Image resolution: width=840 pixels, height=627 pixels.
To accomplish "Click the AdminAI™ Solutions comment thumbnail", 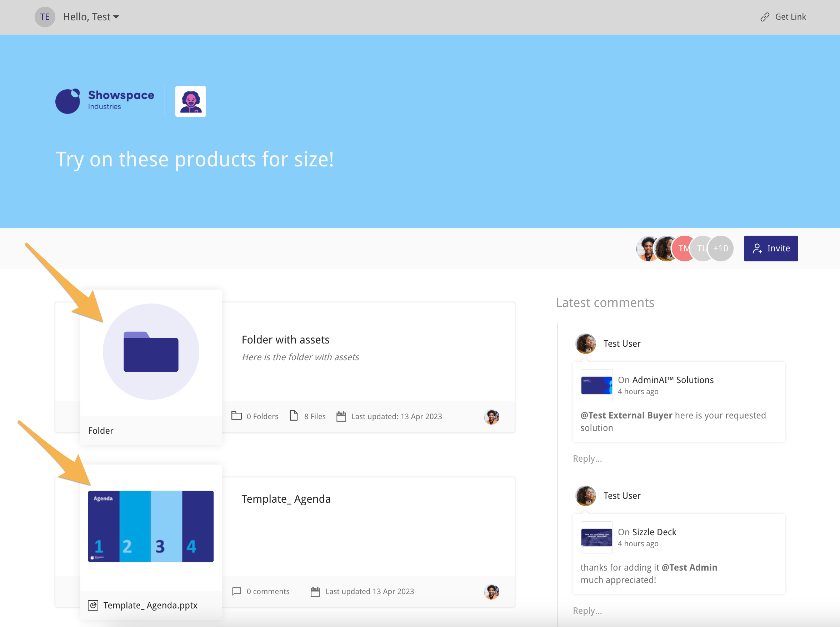I will coord(596,385).
